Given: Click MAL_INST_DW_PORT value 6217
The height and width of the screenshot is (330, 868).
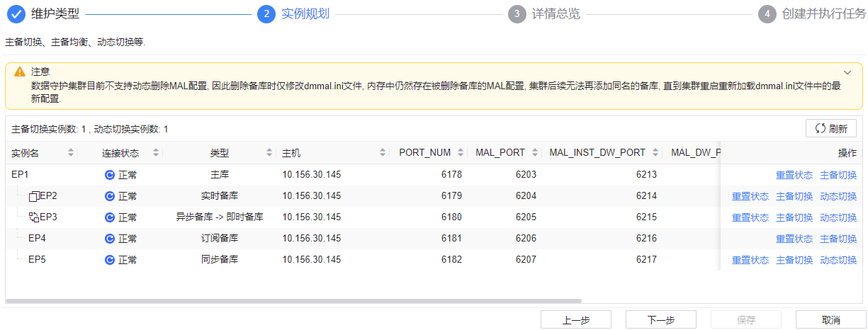Looking at the screenshot, I should 646,260.
